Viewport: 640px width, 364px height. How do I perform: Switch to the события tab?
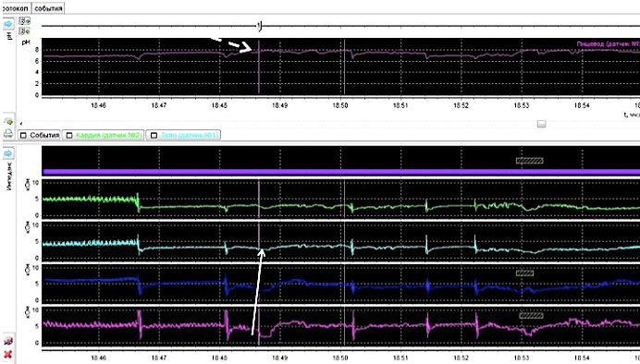(x=49, y=8)
